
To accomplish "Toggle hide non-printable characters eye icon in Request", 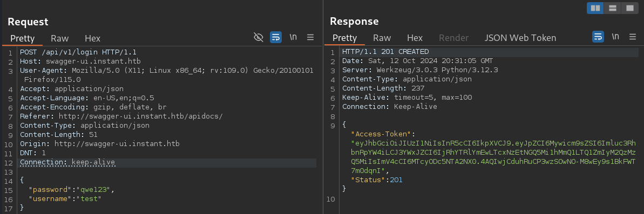I will click(x=259, y=38).
